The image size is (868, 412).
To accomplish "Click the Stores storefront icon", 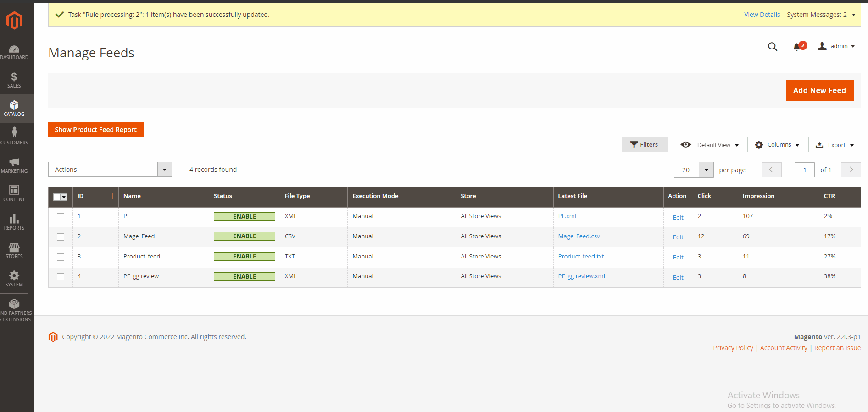I will click(x=14, y=247).
